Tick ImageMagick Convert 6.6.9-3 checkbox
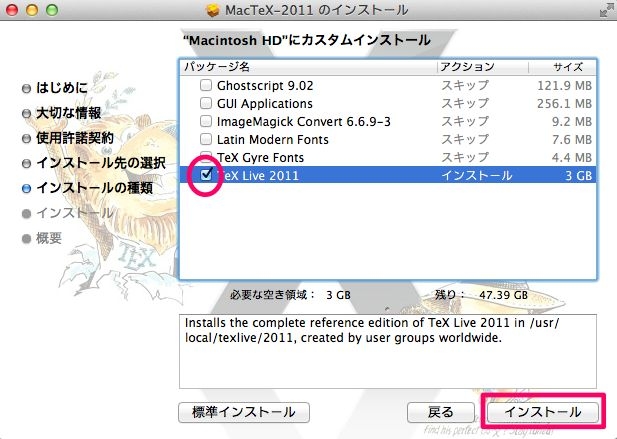Viewport: 617px width, 439px height. click(206, 121)
